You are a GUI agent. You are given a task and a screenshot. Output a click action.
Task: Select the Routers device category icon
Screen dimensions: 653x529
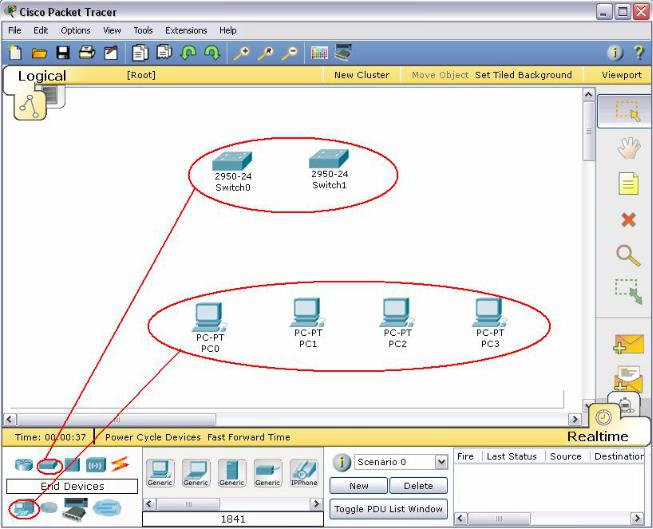(x=24, y=464)
